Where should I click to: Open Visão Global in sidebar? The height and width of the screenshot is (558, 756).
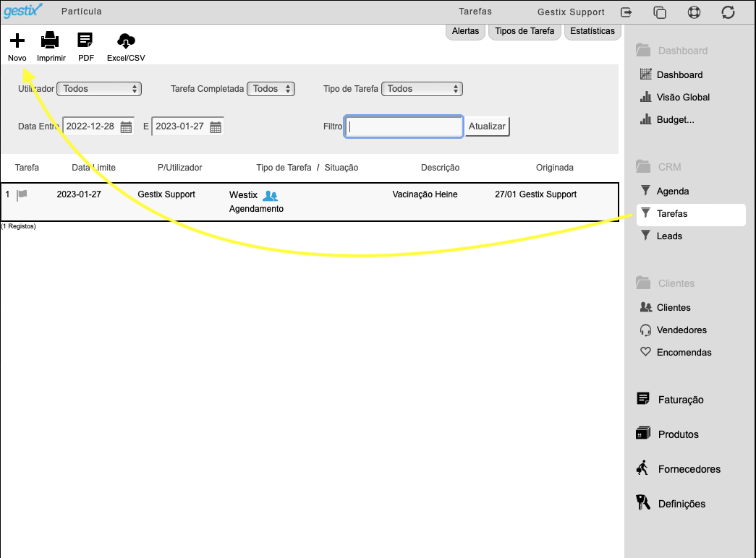(x=683, y=98)
